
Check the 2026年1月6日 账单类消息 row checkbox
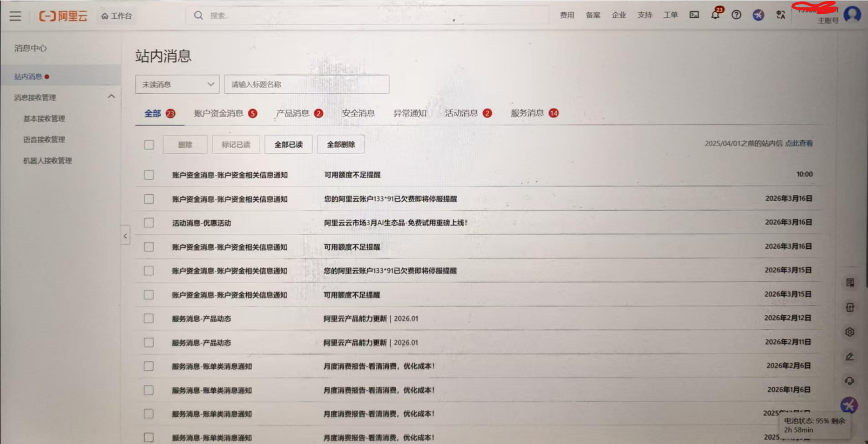pos(148,390)
